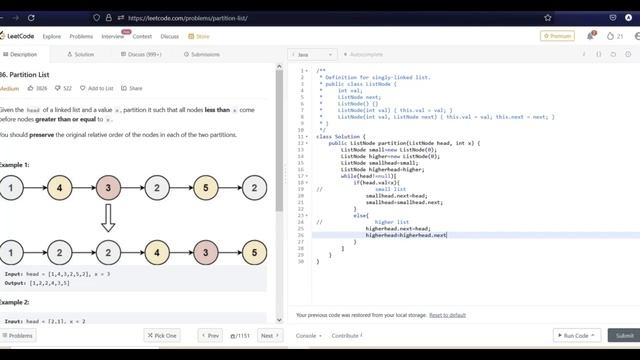Screen dimensions: 640x360
Task: Switch to the Discuss (999+) tab
Action: (141, 54)
